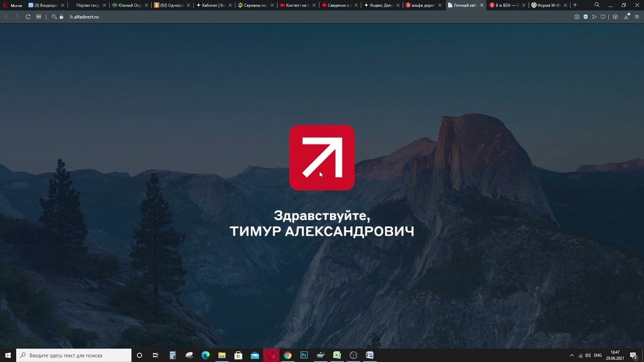Screen dimensions: 644x362
Task: Show the downloads panel
Action: (626, 17)
